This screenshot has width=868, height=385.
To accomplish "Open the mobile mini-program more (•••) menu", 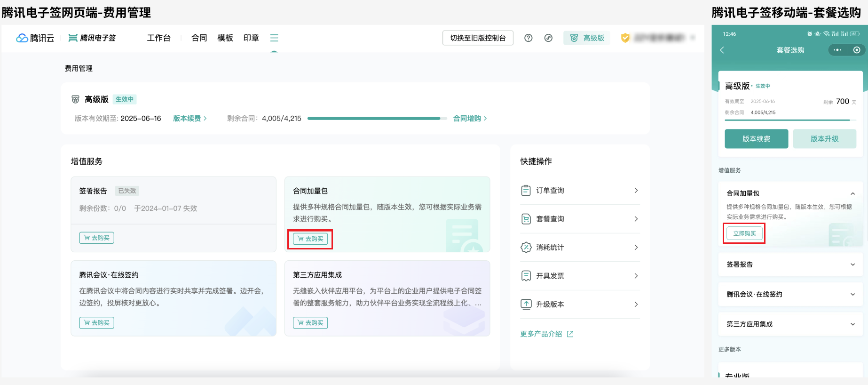I will click(x=837, y=50).
